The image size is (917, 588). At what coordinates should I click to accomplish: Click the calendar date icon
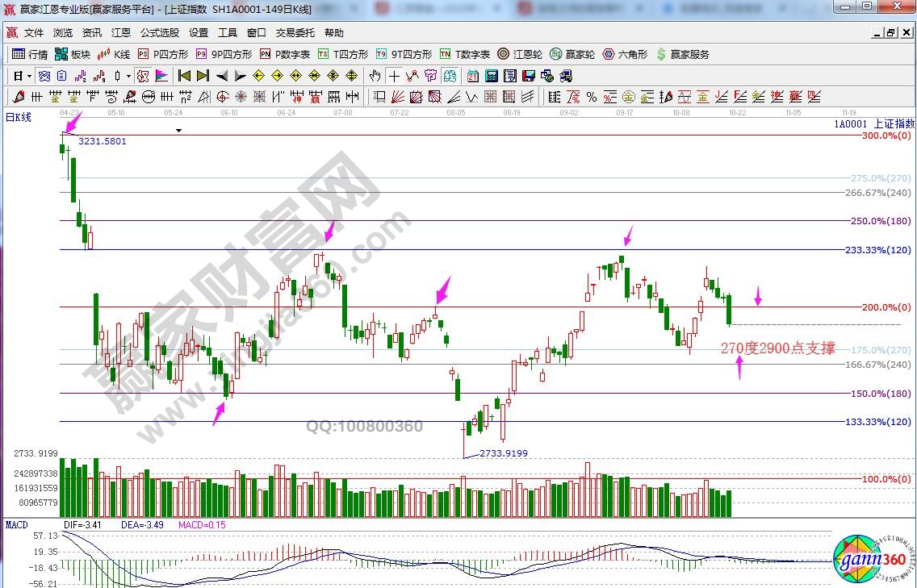coord(472,76)
